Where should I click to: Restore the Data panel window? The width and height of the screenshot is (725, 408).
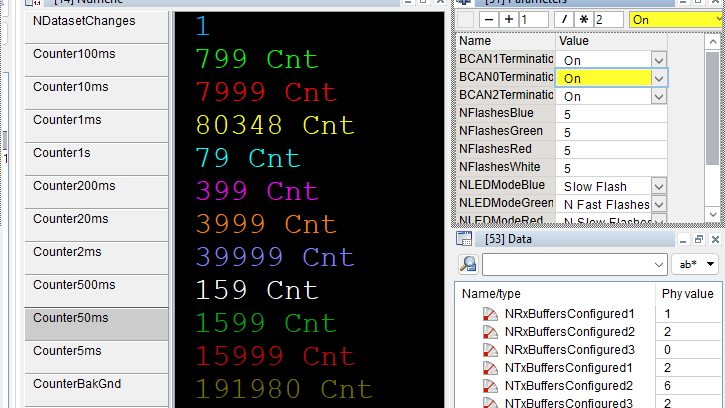click(x=699, y=239)
